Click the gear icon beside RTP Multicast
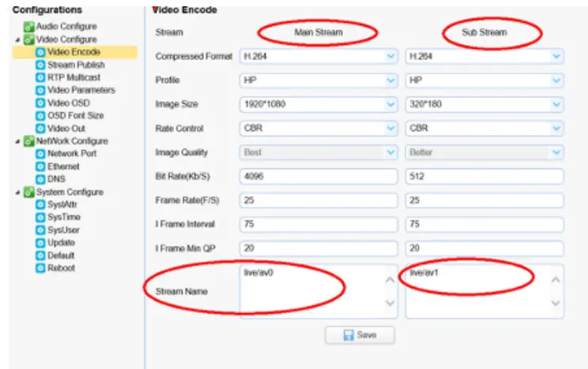The image size is (588, 369). tap(40, 77)
